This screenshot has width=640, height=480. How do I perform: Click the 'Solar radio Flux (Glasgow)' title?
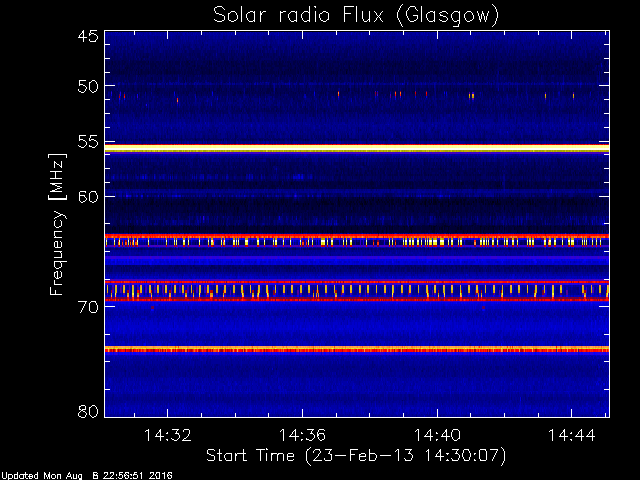pos(356,16)
